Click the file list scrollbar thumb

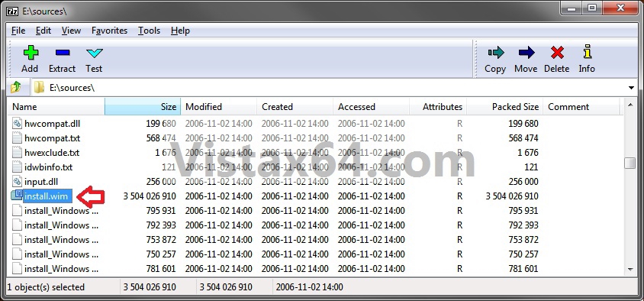(630, 163)
